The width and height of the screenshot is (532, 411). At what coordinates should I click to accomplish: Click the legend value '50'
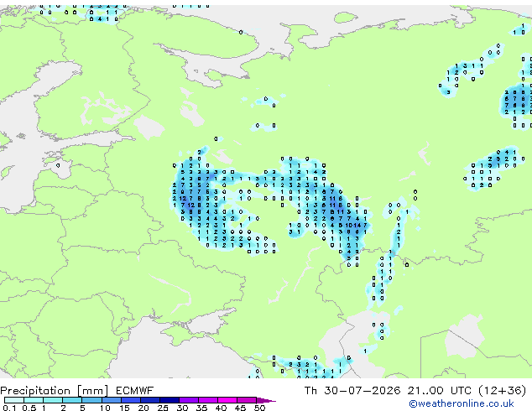pos(259,408)
